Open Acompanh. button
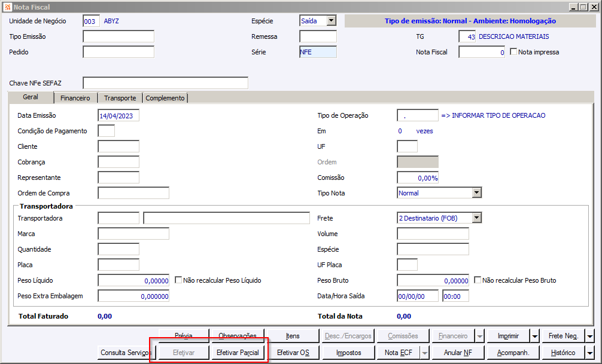Image resolution: width=602 pixels, height=364 pixels. pyautogui.click(x=513, y=353)
